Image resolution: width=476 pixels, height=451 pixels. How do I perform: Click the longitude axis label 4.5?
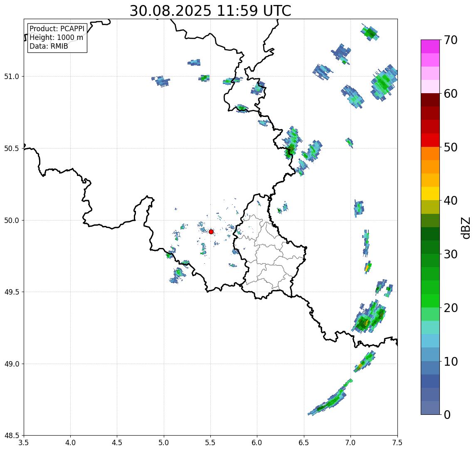tap(117, 442)
